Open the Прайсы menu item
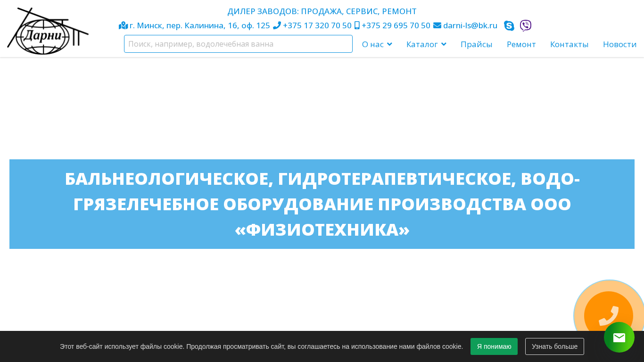 click(x=476, y=44)
